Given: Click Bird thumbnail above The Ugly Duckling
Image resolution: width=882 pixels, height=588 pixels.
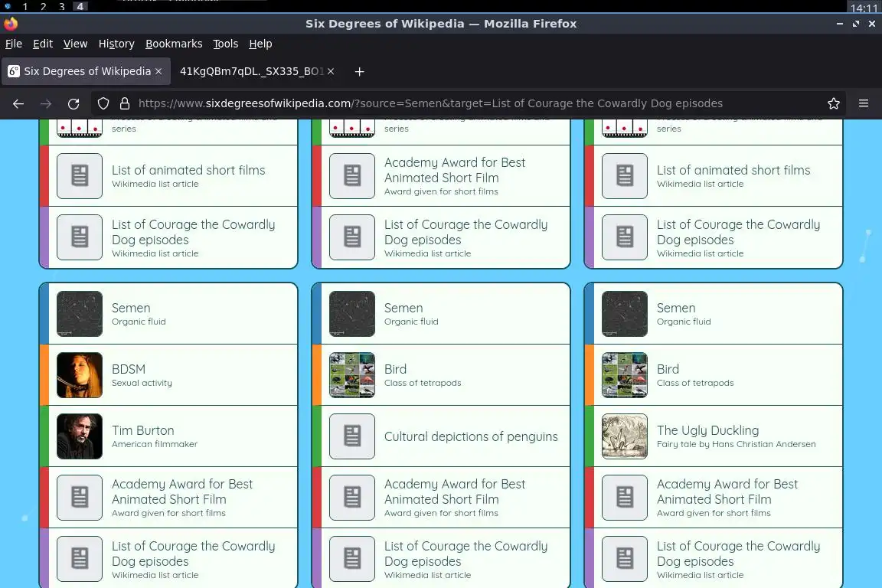Looking at the screenshot, I should tap(625, 375).
